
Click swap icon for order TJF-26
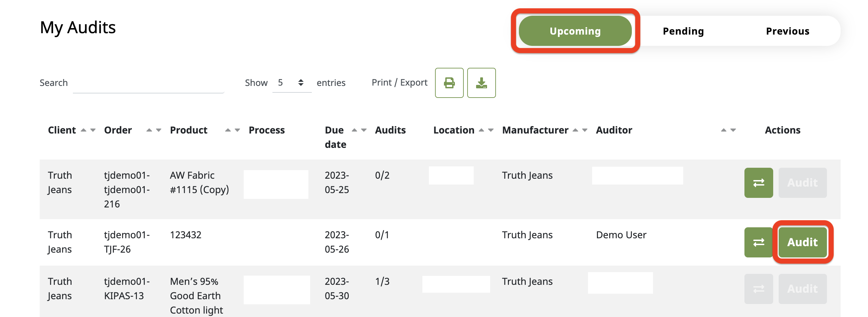coord(758,242)
